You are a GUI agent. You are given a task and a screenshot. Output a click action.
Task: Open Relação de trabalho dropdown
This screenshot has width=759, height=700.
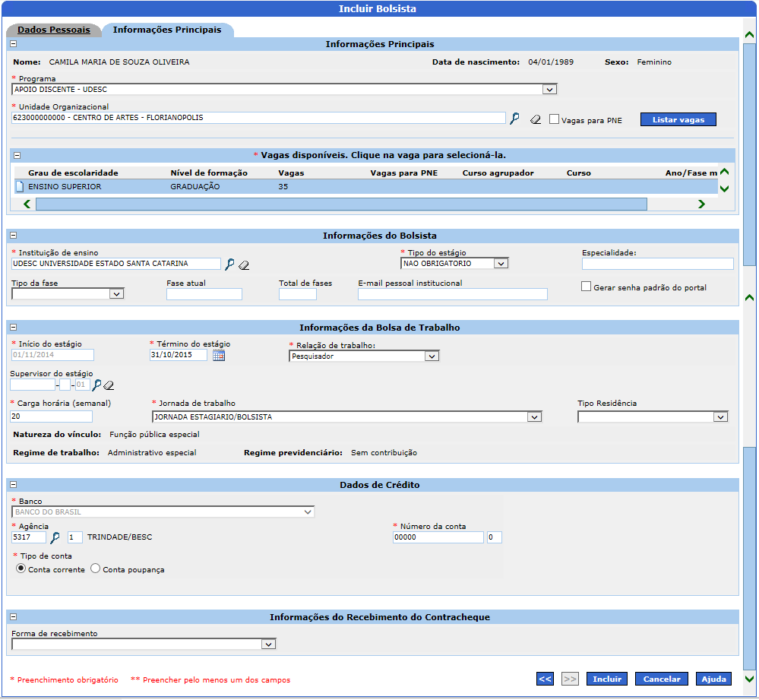click(432, 356)
